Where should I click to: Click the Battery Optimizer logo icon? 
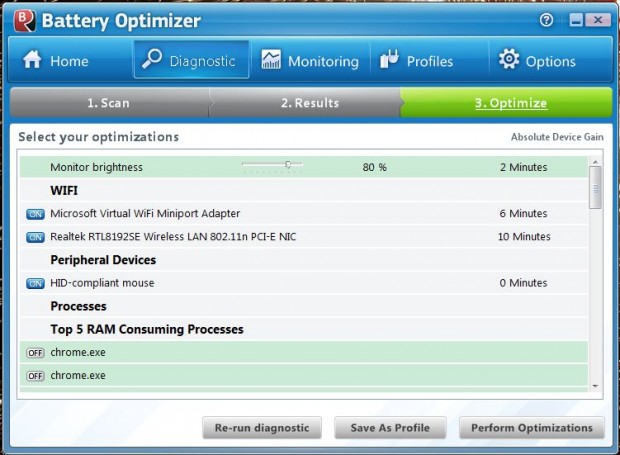(x=24, y=21)
